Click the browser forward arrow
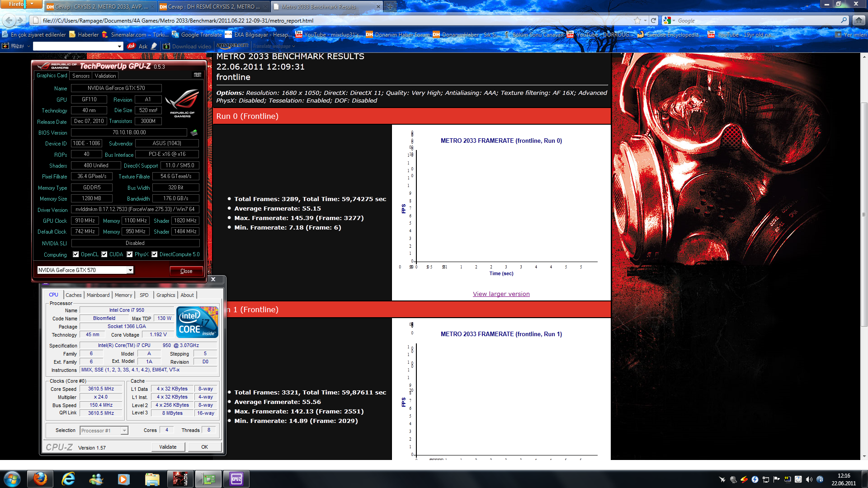 click(20, 20)
